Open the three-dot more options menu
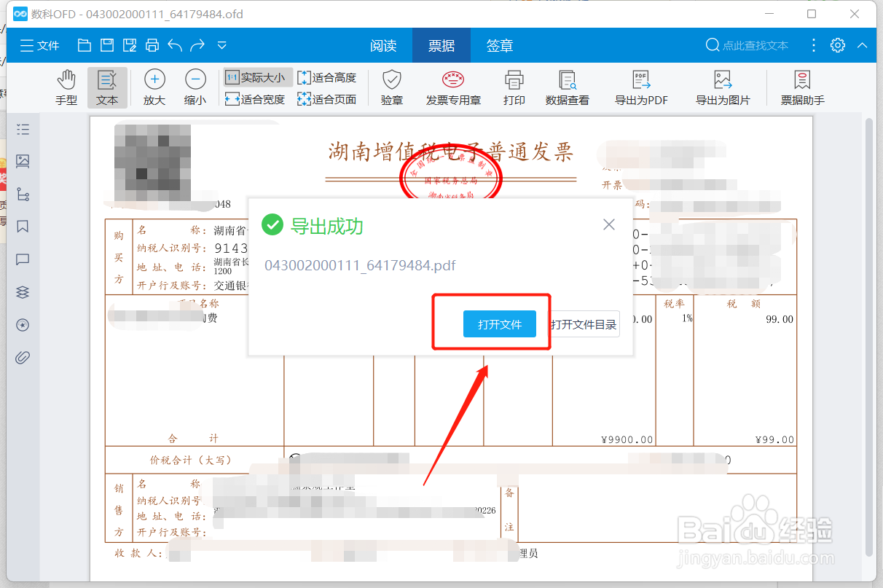883x588 pixels. pos(813,44)
